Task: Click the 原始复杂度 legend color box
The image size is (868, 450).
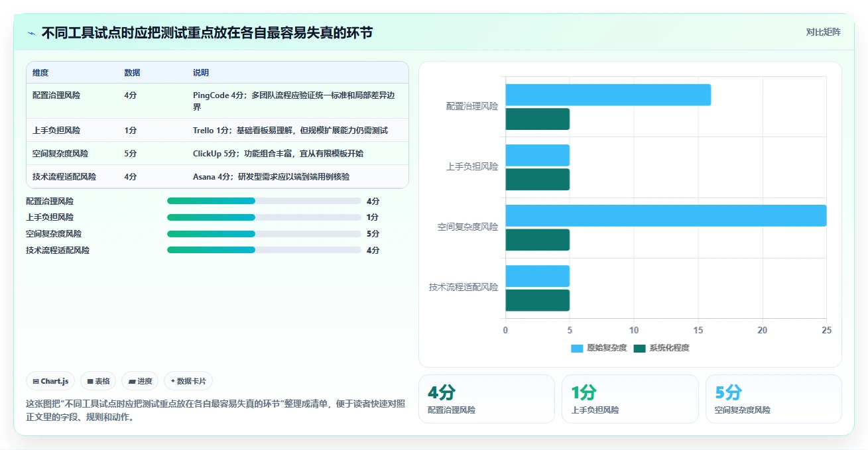Action: click(577, 348)
